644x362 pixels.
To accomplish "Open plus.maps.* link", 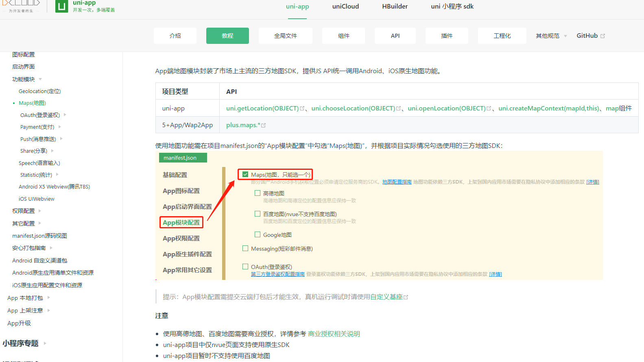I will click(x=243, y=125).
